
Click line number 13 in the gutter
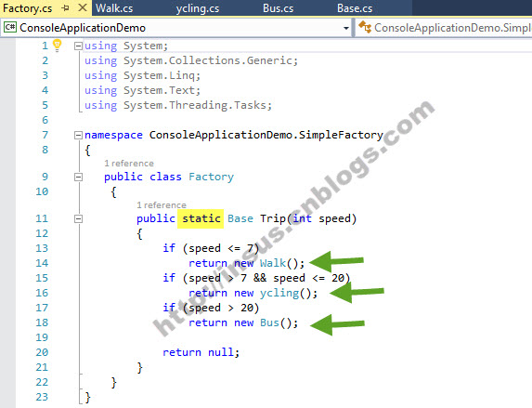[x=42, y=248]
